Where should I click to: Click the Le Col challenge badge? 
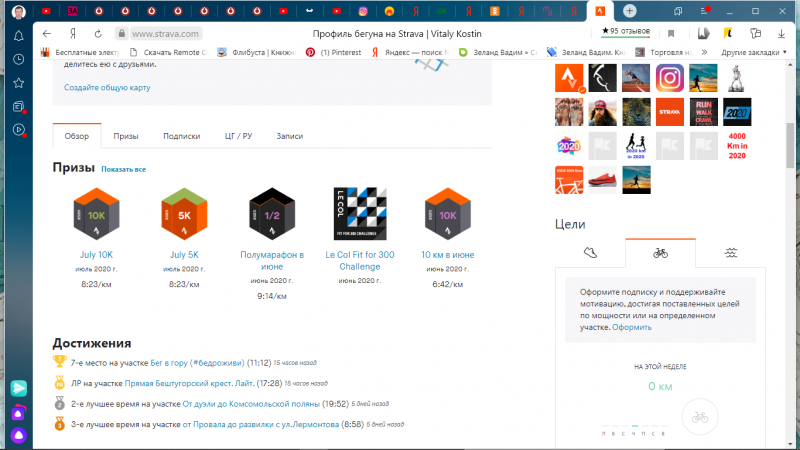pos(360,214)
